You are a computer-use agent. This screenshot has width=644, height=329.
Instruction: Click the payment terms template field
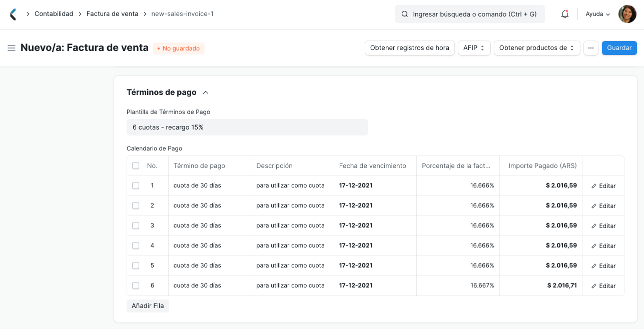pyautogui.click(x=247, y=127)
